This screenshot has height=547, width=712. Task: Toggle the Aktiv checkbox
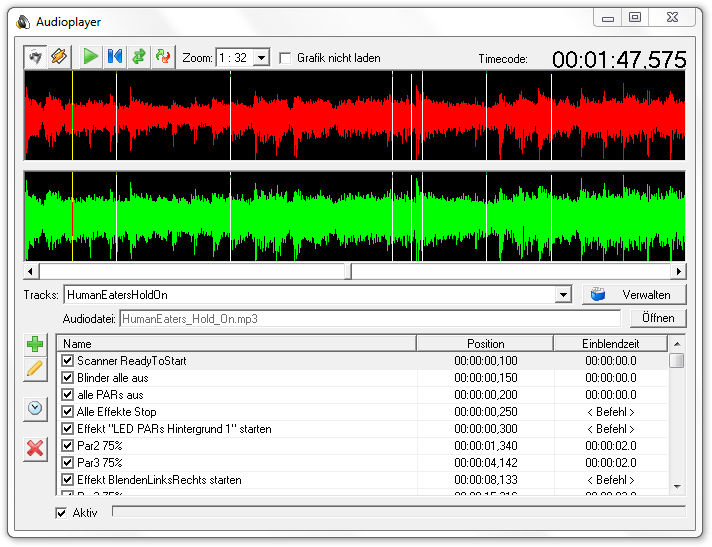[62, 513]
